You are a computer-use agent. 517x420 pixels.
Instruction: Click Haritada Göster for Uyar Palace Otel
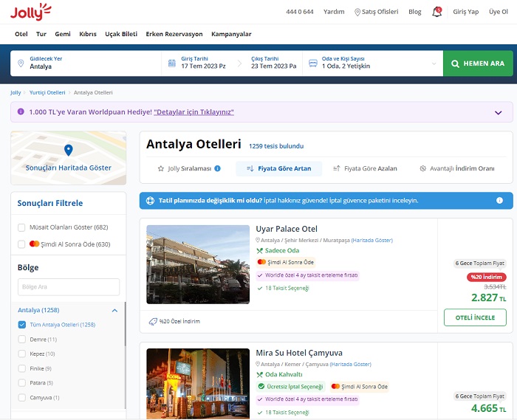[372, 240]
